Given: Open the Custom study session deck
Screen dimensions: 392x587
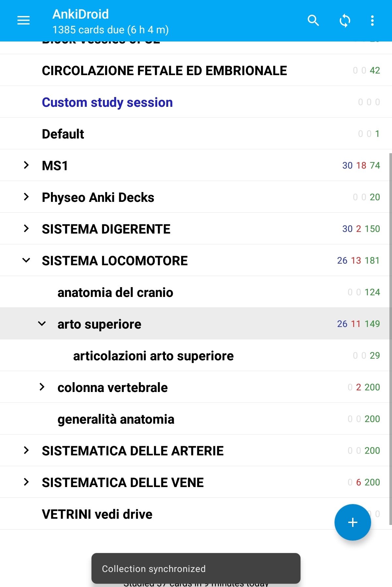Looking at the screenshot, I should point(107,102).
